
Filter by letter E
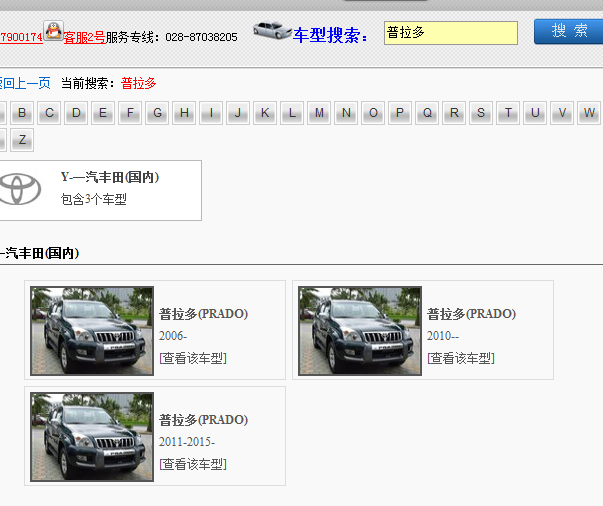click(x=103, y=113)
